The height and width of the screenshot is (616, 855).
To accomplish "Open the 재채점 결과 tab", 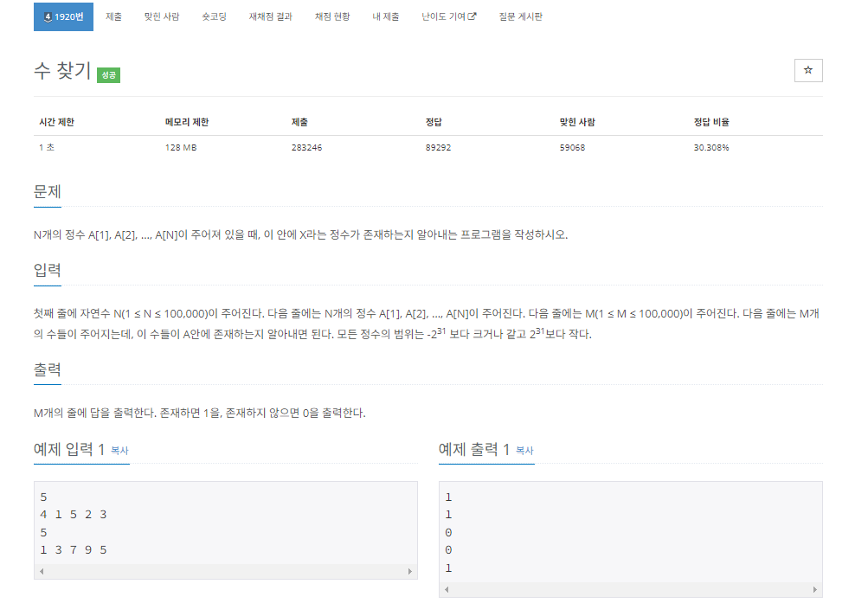I will coord(271,17).
